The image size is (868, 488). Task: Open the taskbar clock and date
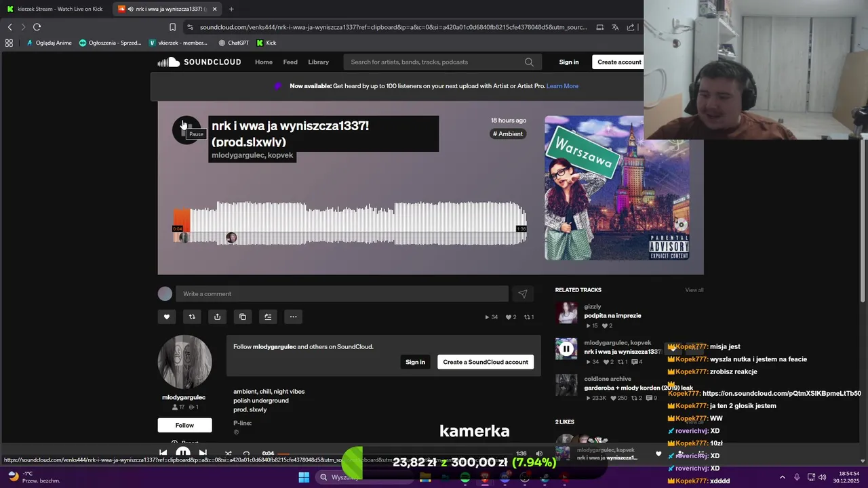pyautogui.click(x=847, y=477)
